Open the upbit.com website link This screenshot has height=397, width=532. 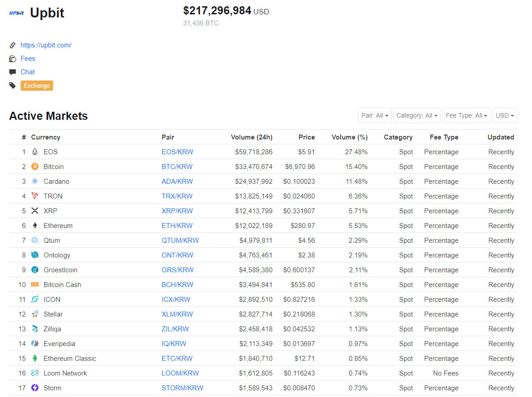(46, 45)
